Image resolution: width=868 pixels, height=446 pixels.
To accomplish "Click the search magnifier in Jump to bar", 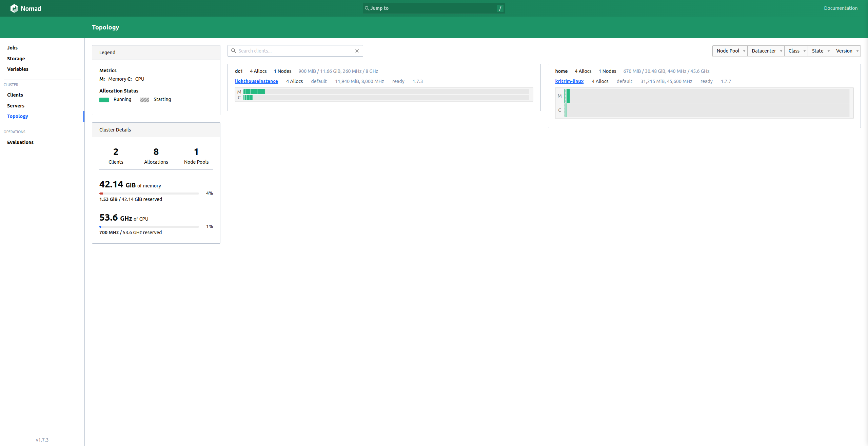I will coord(367,8).
